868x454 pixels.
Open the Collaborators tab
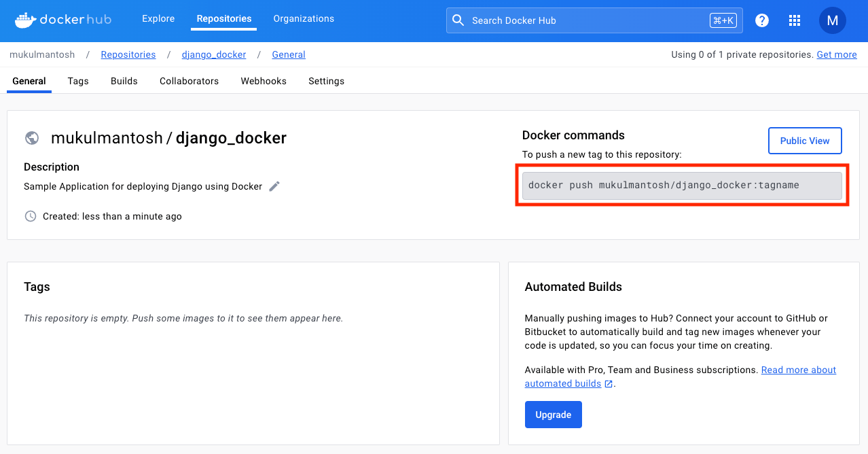coord(189,81)
